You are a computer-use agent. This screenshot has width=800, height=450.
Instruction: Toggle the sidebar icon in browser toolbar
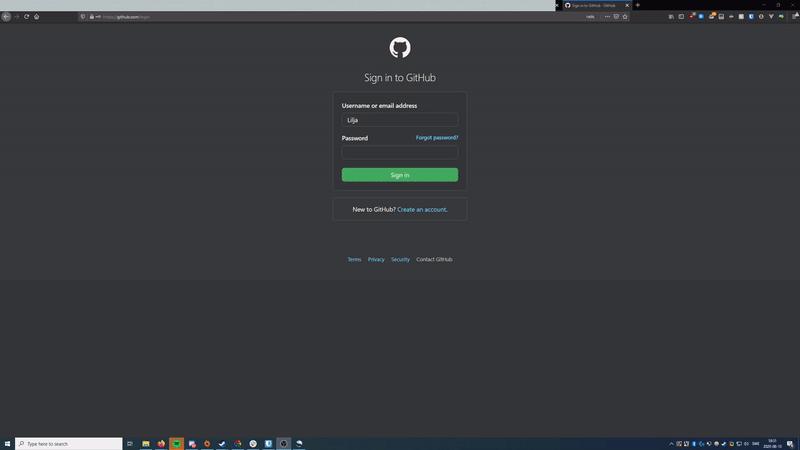(681, 17)
